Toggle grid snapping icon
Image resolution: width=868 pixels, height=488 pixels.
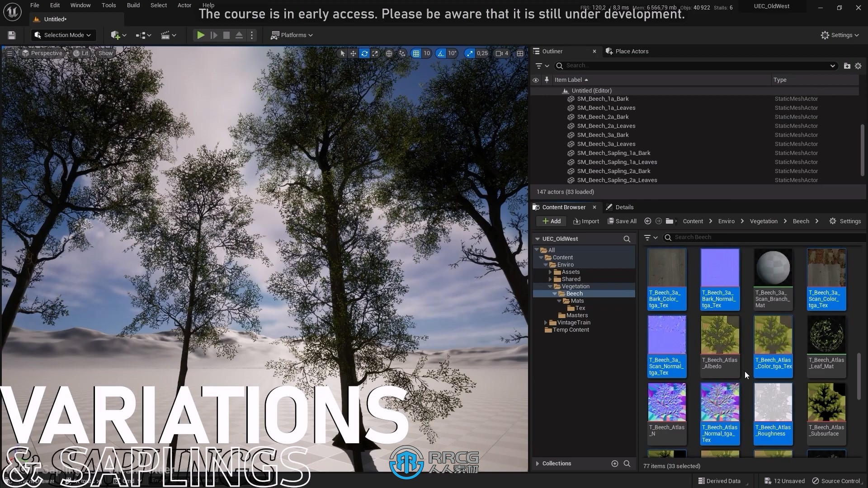(x=416, y=53)
